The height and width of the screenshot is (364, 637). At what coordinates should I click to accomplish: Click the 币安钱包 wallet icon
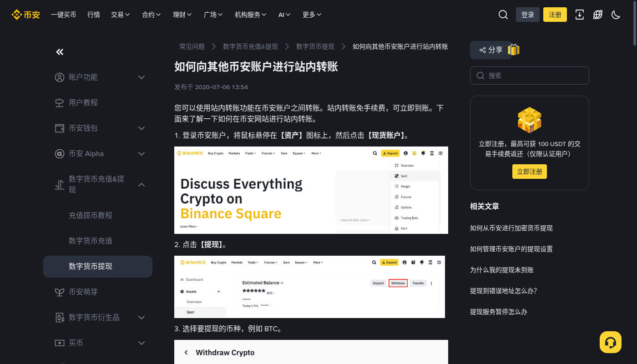[x=60, y=128]
